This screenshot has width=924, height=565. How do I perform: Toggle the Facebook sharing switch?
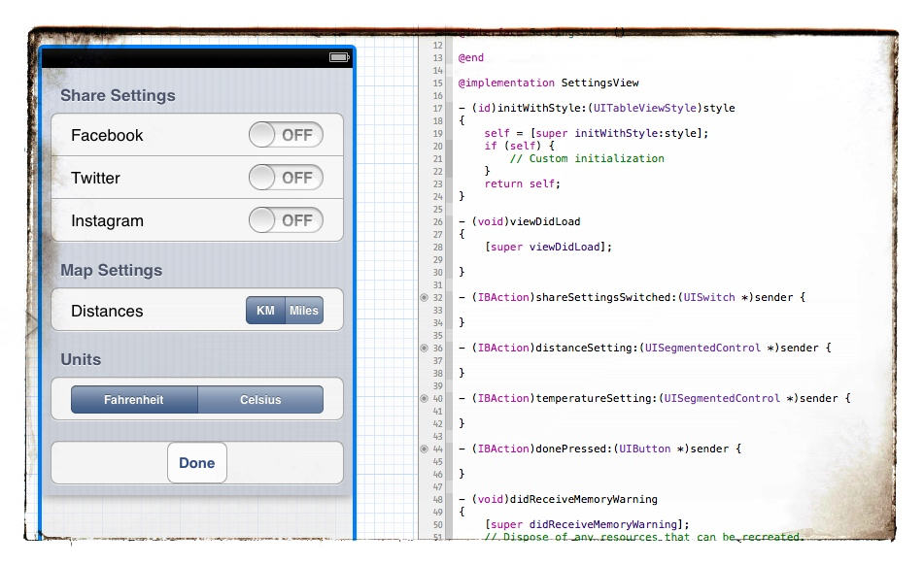click(286, 135)
